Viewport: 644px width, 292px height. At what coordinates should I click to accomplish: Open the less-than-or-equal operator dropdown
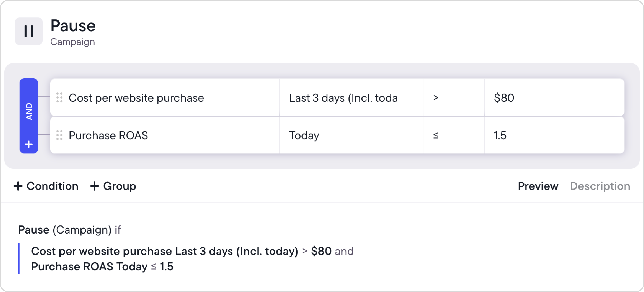coord(454,135)
